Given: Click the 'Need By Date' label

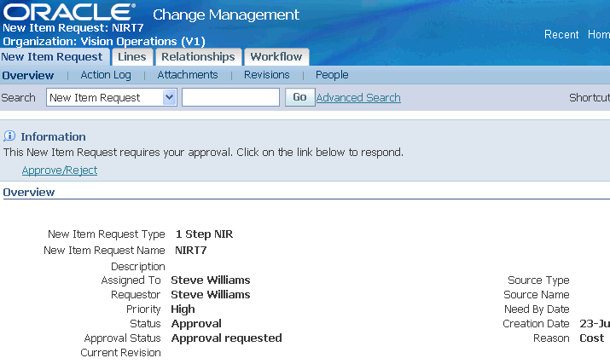Looking at the screenshot, I should tap(537, 309).
